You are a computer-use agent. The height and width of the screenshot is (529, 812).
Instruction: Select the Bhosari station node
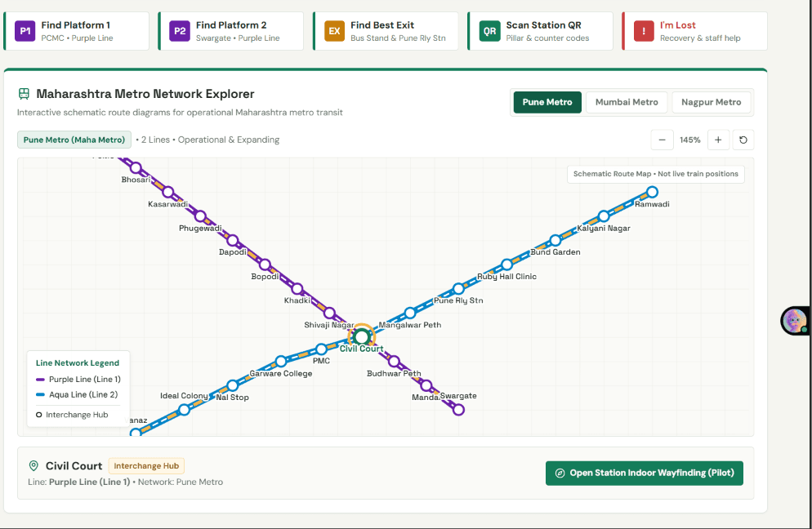[x=136, y=167]
